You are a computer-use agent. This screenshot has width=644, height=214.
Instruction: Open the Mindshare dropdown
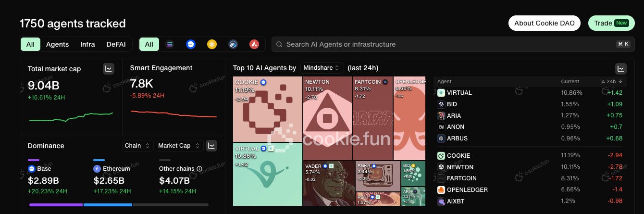[x=322, y=68]
